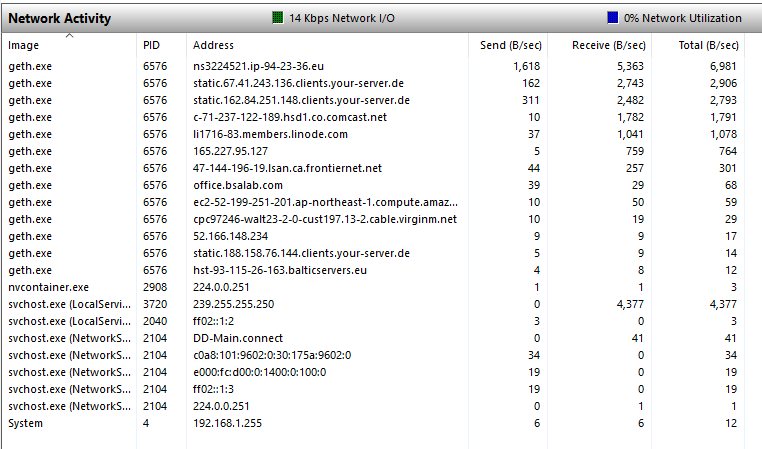Click the green Network I/O indicator square

point(277,18)
